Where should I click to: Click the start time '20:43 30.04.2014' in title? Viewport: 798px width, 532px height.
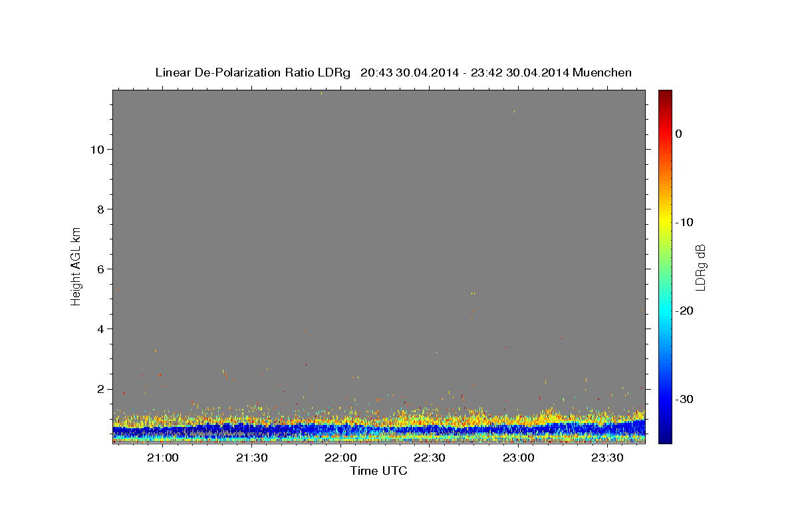[409, 72]
